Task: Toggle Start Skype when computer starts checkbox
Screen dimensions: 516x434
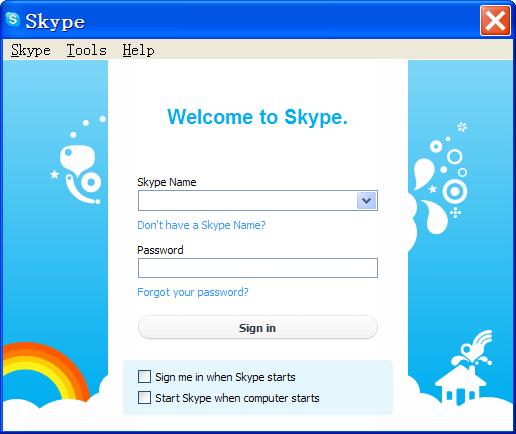Action: click(x=144, y=398)
